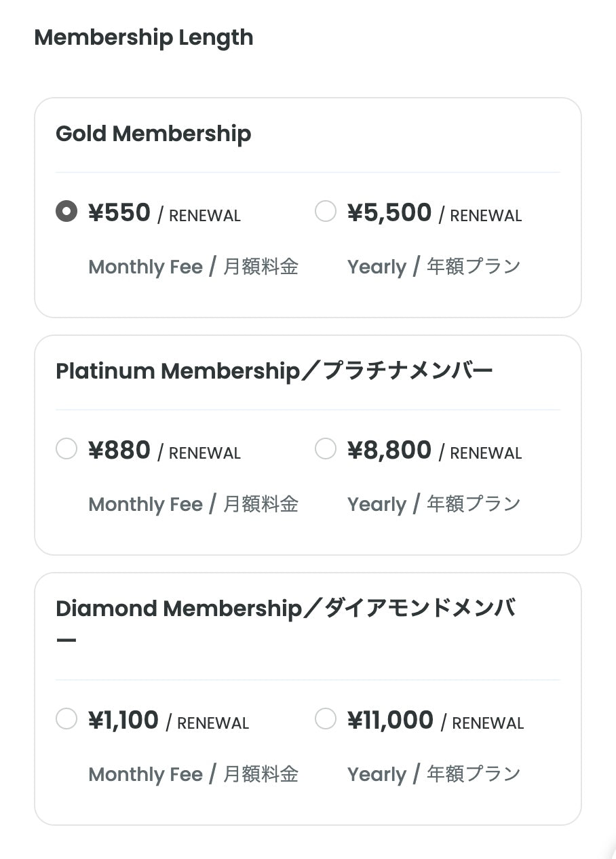This screenshot has height=859, width=616.
Task: Choose the Diamond ¥11,000 yearly radio button
Action: click(326, 719)
